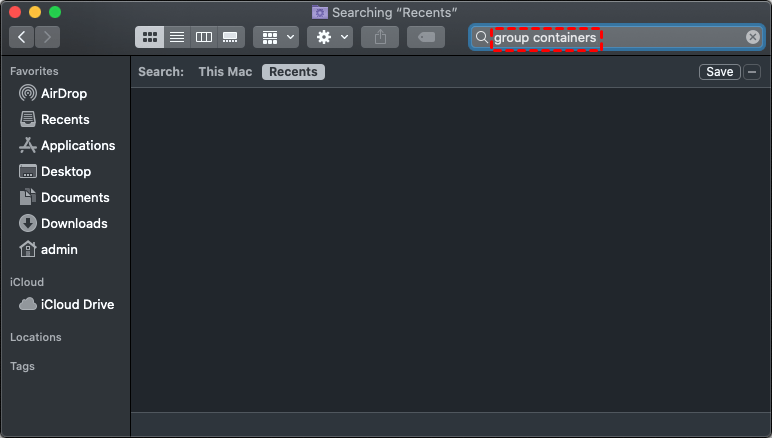Click the Searching "Recents" window title
This screenshot has height=438, width=772.
tap(394, 12)
